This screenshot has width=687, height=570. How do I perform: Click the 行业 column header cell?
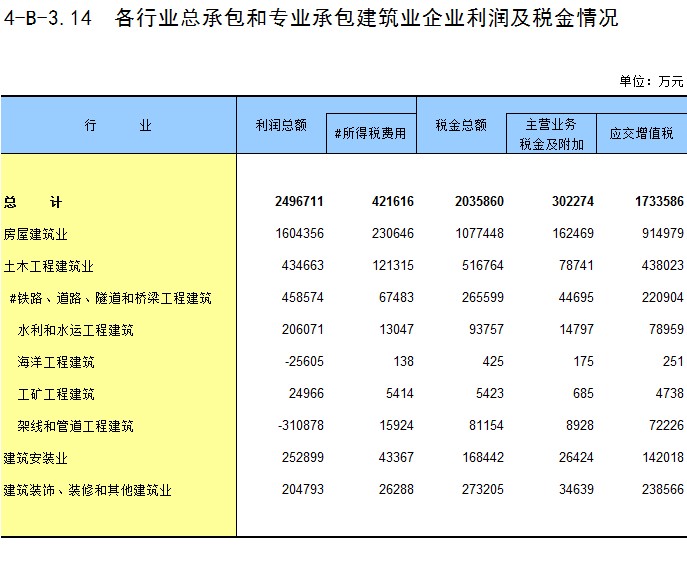(x=118, y=126)
